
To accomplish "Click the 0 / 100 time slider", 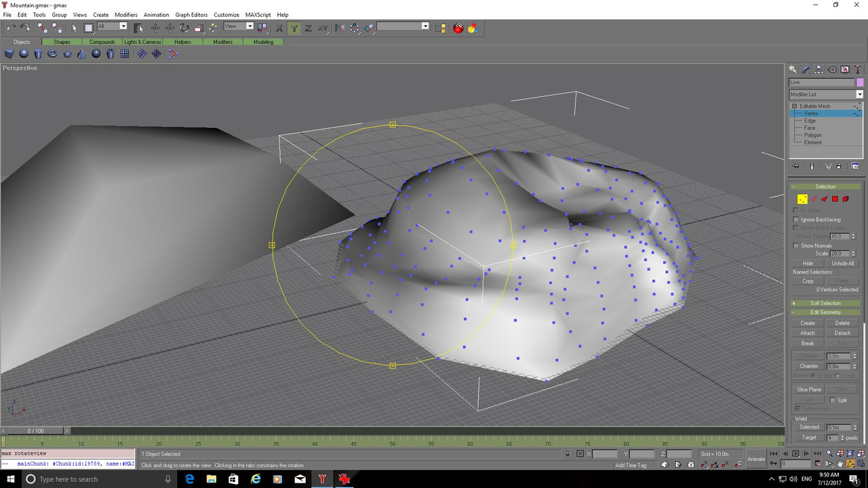I will [35, 430].
